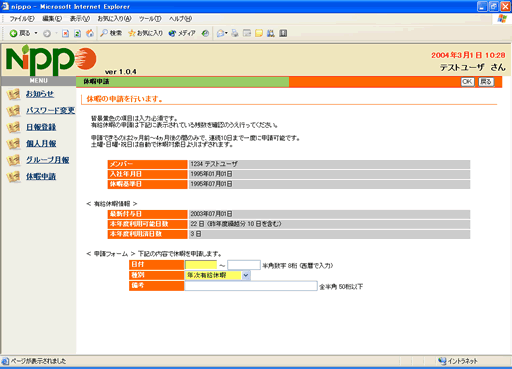The image size is (512, 369).
Task: Click the 戻る button in header bar
Action: tap(486, 82)
